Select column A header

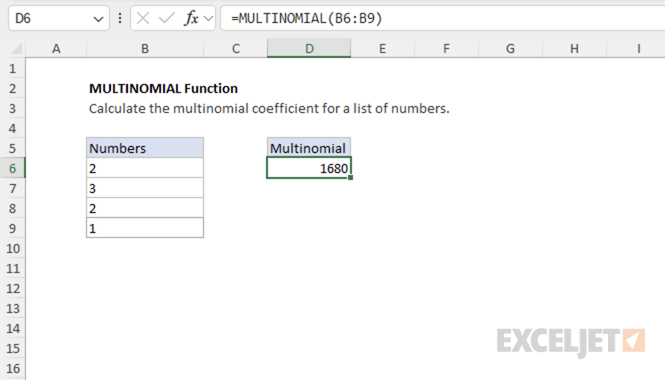tap(56, 48)
